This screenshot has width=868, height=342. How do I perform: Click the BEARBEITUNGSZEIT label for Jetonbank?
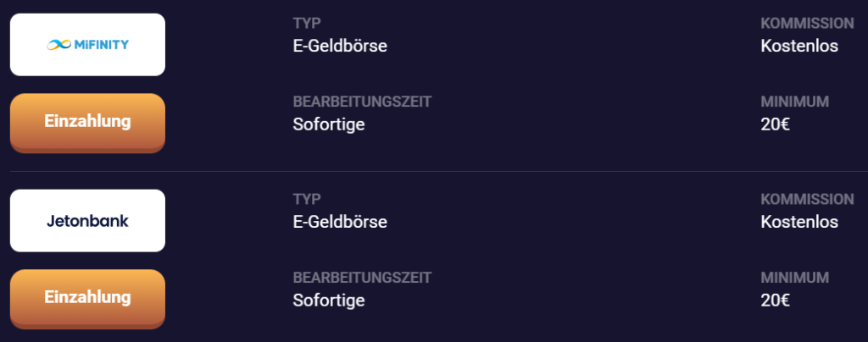coord(362,278)
